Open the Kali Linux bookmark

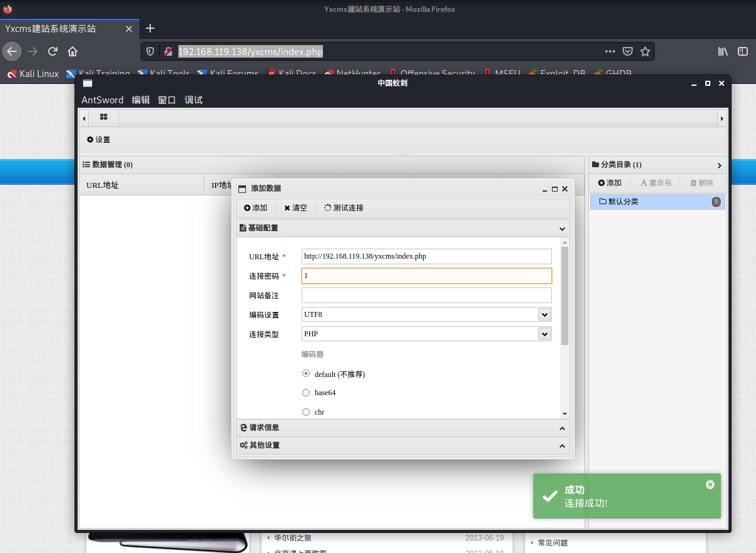(x=33, y=73)
